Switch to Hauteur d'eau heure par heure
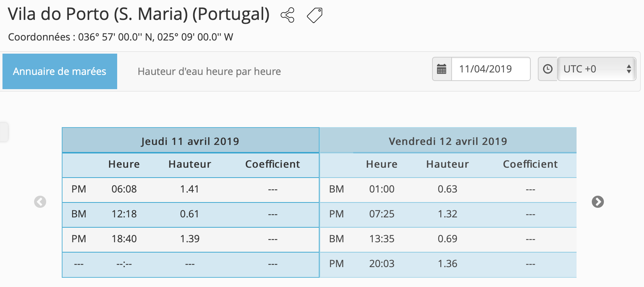Screen dimensions: 644x287 click(x=209, y=71)
